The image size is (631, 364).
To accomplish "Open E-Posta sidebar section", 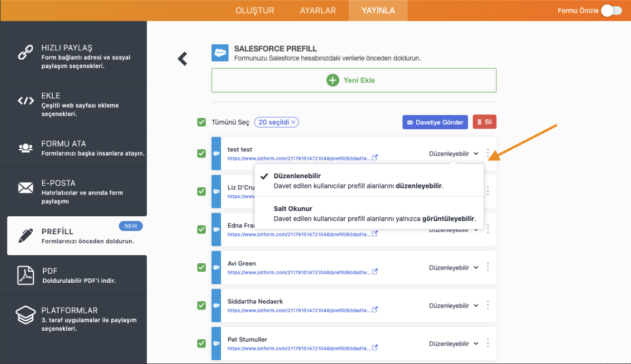I will click(74, 191).
